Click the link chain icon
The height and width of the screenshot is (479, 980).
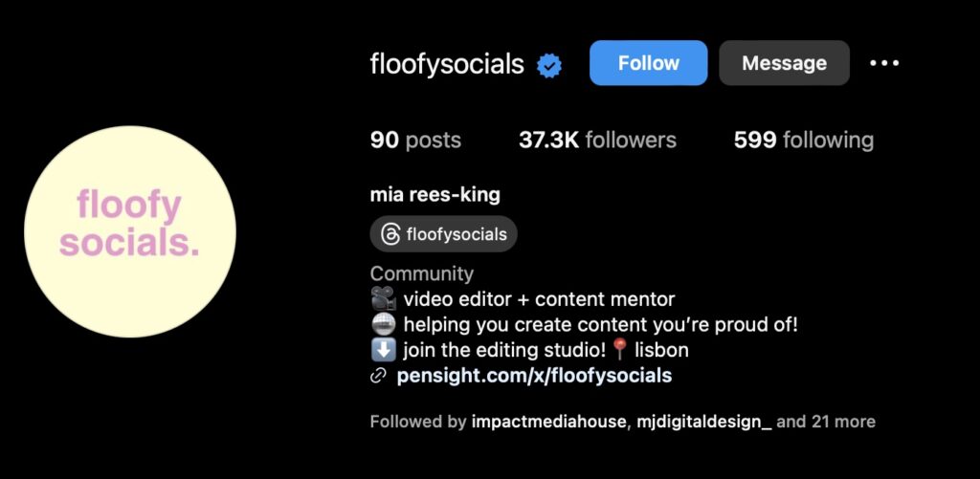coord(377,376)
